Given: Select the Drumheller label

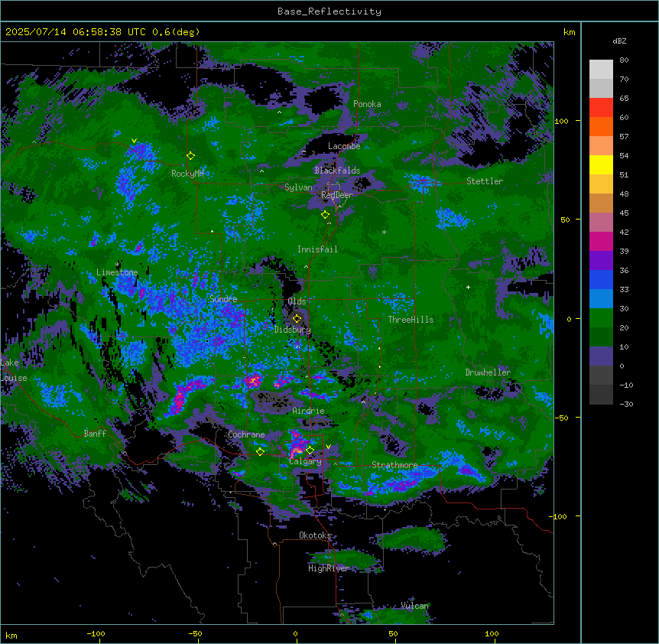Looking at the screenshot, I should coord(488,372).
